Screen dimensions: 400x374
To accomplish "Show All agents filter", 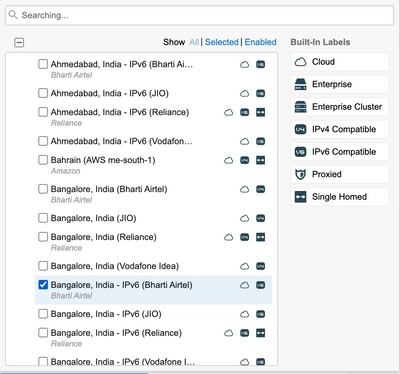I will pos(194,42).
